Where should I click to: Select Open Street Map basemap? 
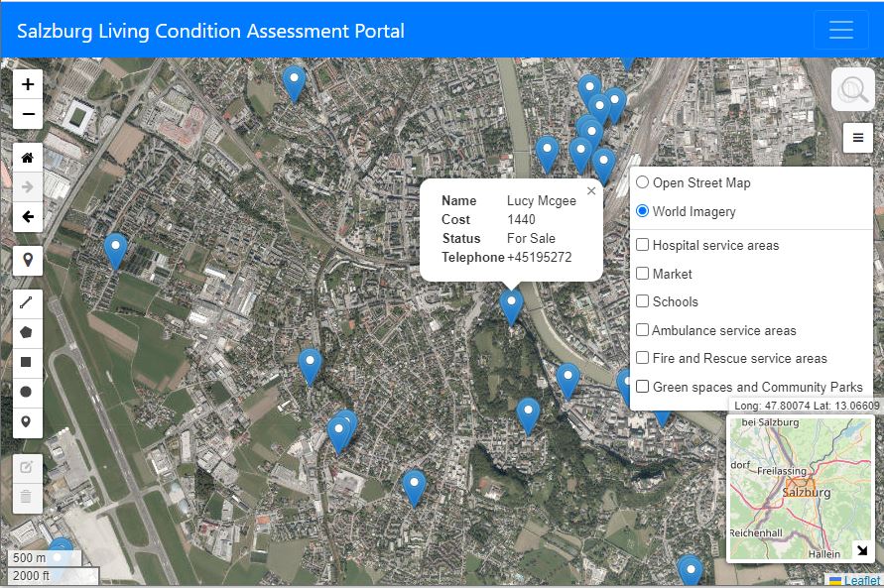pos(643,182)
